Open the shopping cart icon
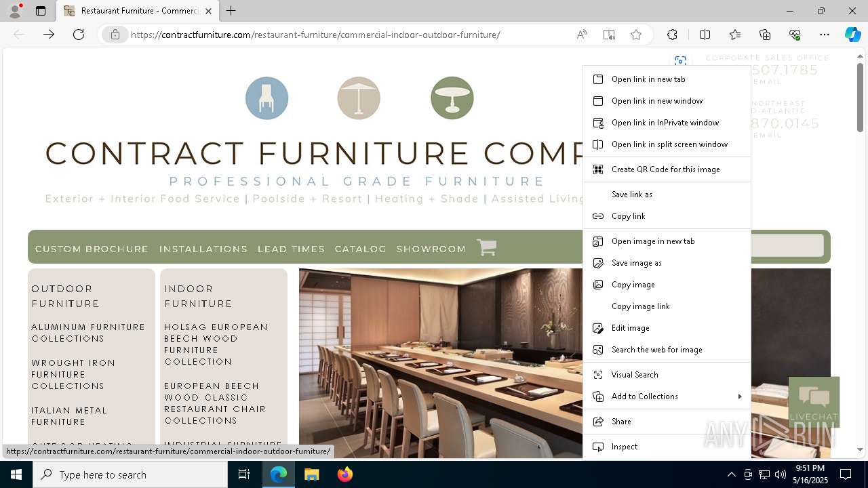 point(486,248)
